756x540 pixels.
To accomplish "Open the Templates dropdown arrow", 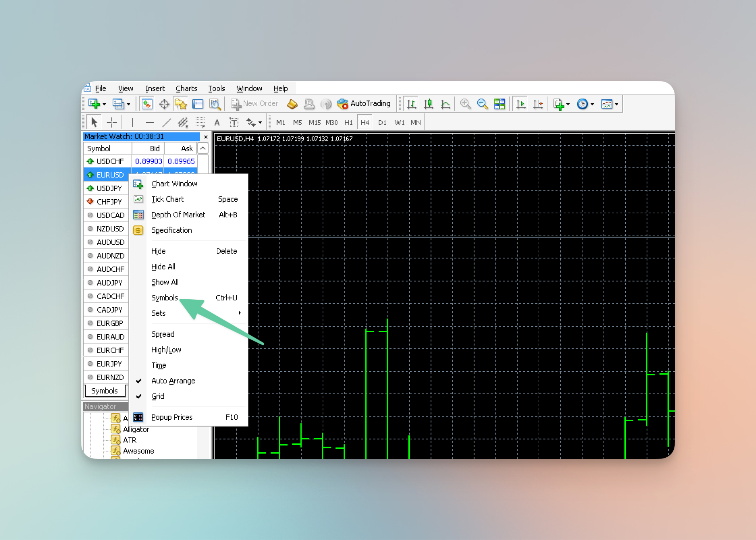I will [616, 104].
